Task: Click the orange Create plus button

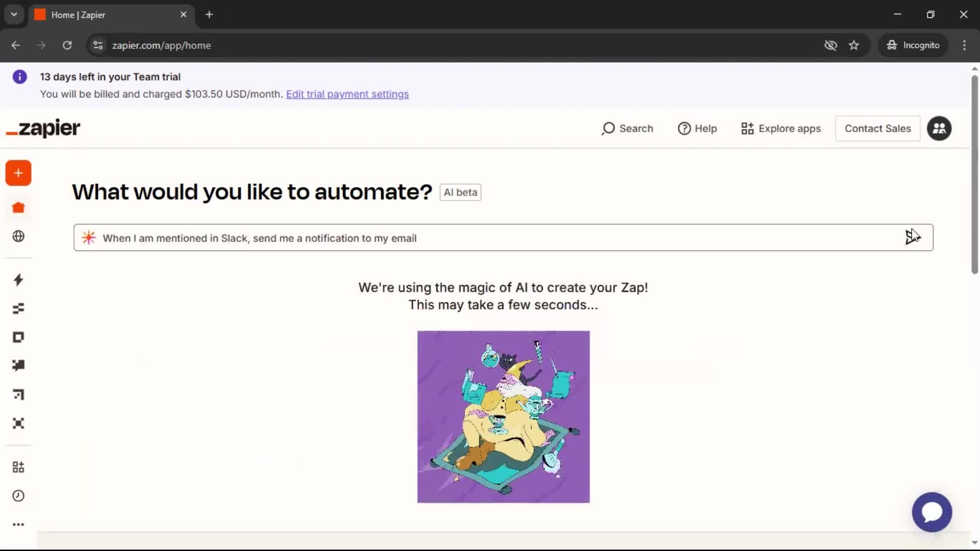Action: pos(18,173)
